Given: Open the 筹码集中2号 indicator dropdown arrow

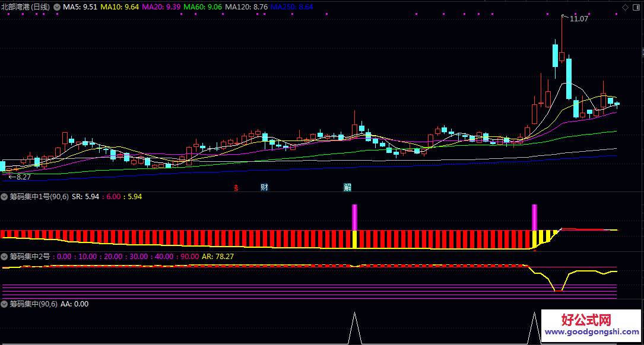Looking at the screenshot, I should click(5, 257).
